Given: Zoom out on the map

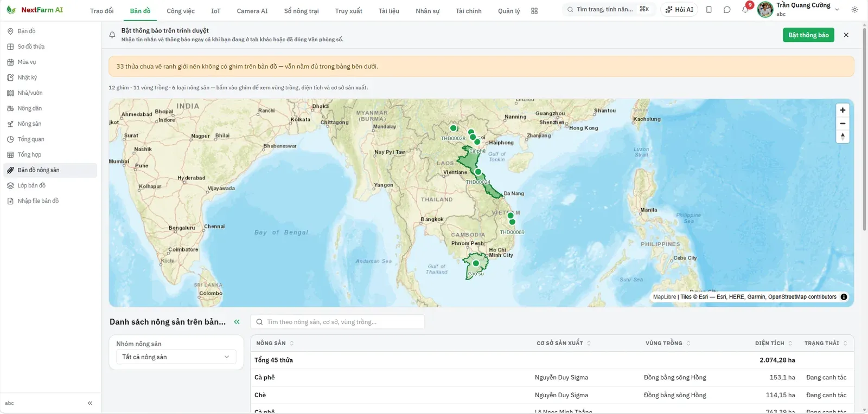Looking at the screenshot, I should tap(843, 124).
